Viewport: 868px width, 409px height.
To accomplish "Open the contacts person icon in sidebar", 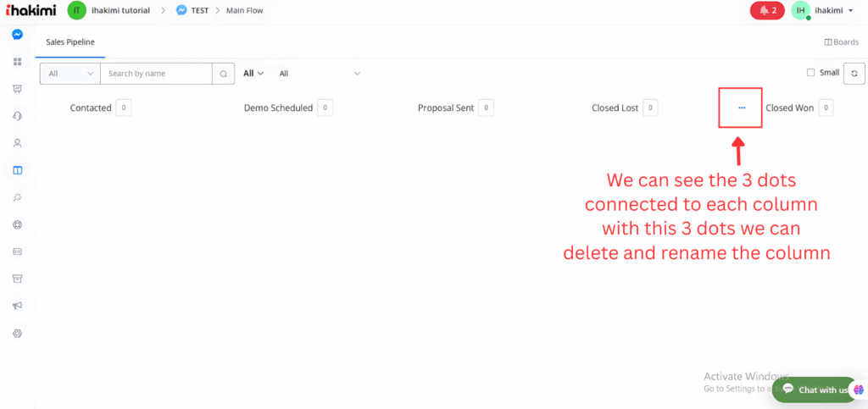I will (17, 143).
